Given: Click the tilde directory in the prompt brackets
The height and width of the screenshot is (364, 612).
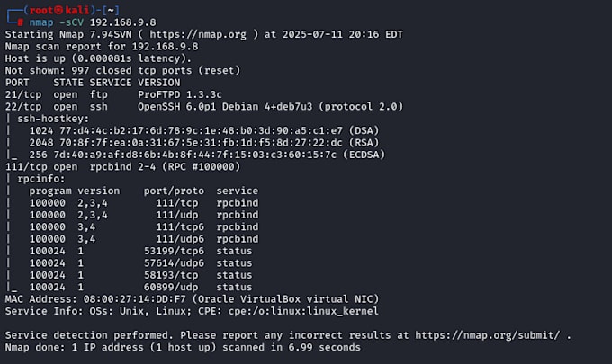Looking at the screenshot, I should click(x=111, y=11).
